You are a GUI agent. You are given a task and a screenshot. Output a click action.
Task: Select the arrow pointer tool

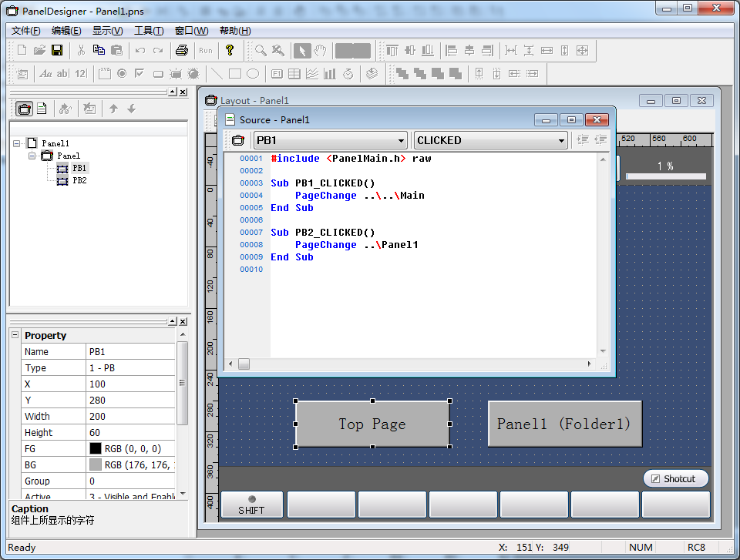(x=303, y=51)
